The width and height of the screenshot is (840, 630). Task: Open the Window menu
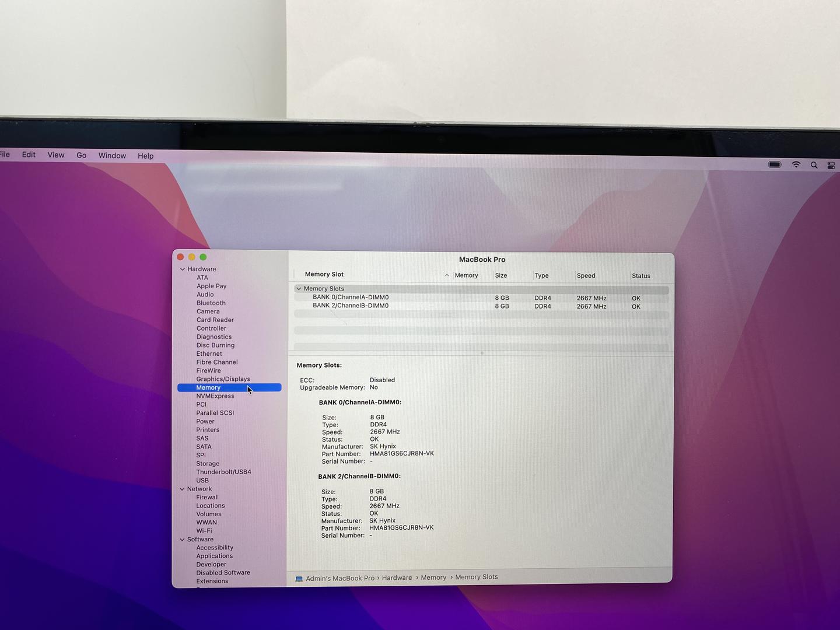(x=112, y=156)
